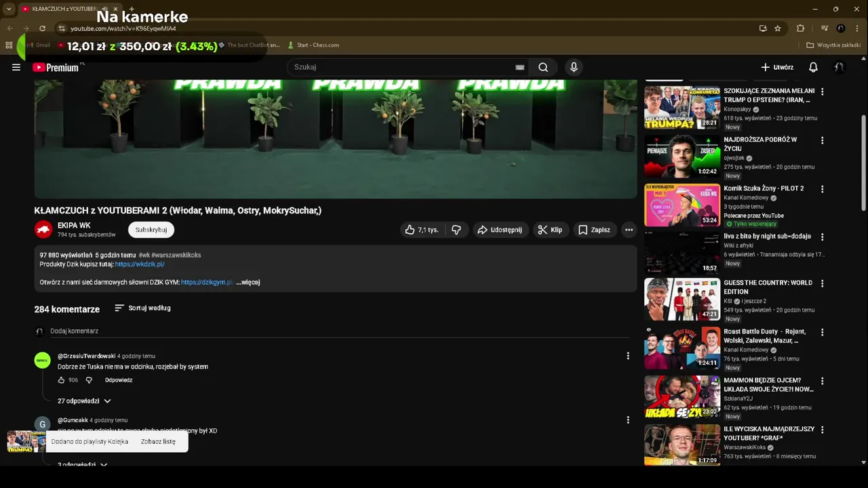The image size is (868, 488).
Task: Open options menu for Gumcakk's comment
Action: [x=628, y=420]
